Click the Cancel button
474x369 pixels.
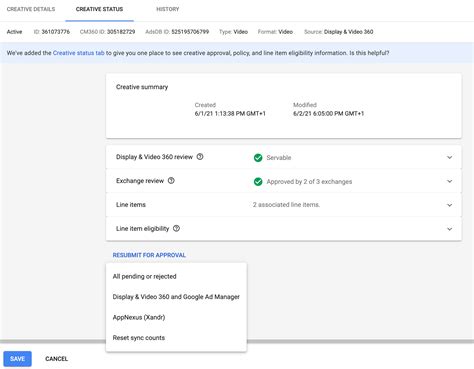pyautogui.click(x=56, y=359)
